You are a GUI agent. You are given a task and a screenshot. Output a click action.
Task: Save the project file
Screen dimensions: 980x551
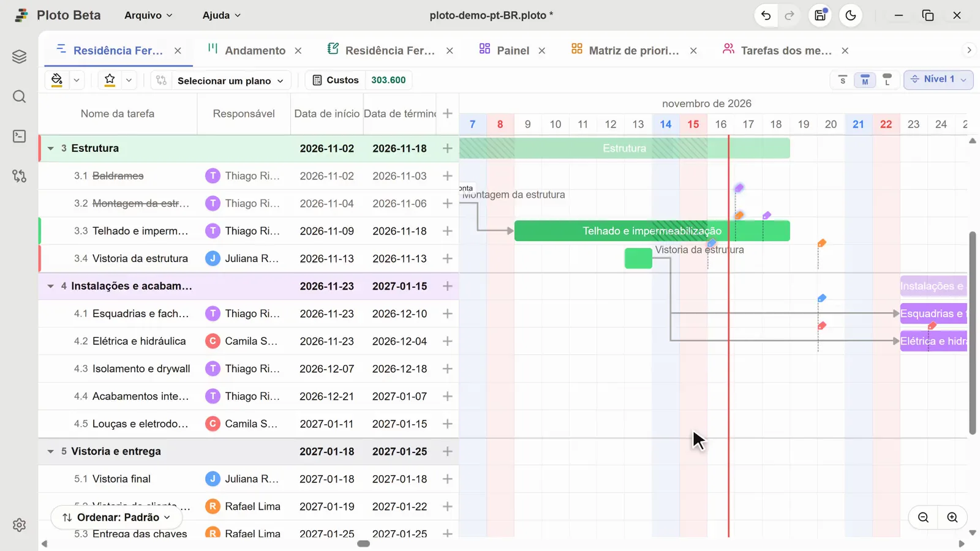pyautogui.click(x=820, y=15)
